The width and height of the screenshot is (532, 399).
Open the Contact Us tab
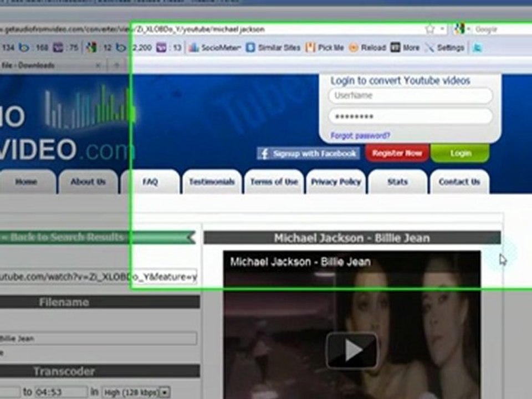click(459, 182)
